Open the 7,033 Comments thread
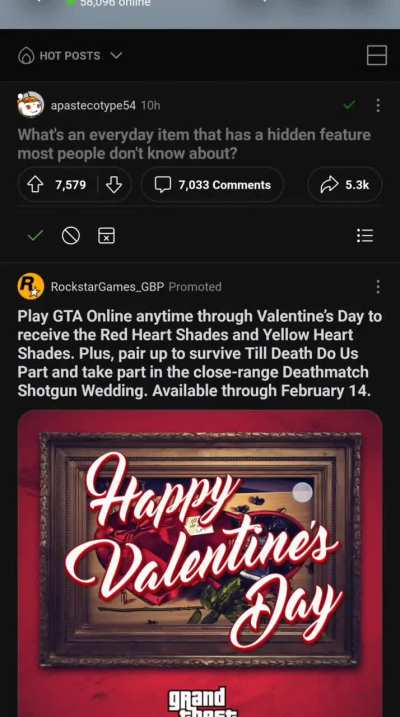The image size is (400, 717). [x=213, y=185]
